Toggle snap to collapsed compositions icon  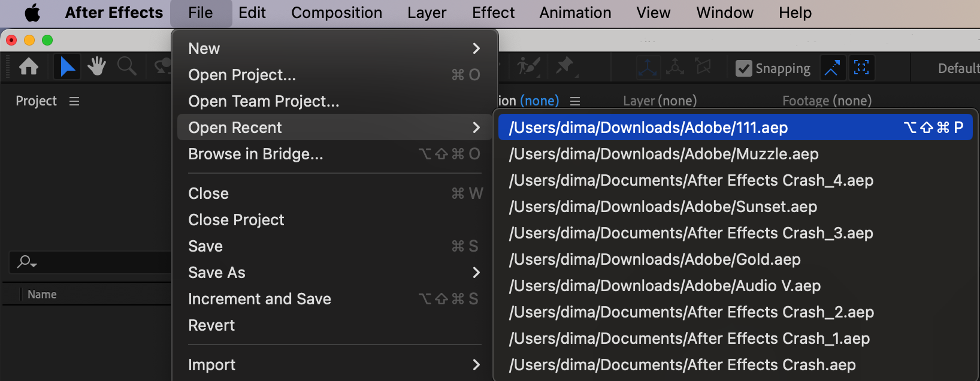[x=861, y=68]
